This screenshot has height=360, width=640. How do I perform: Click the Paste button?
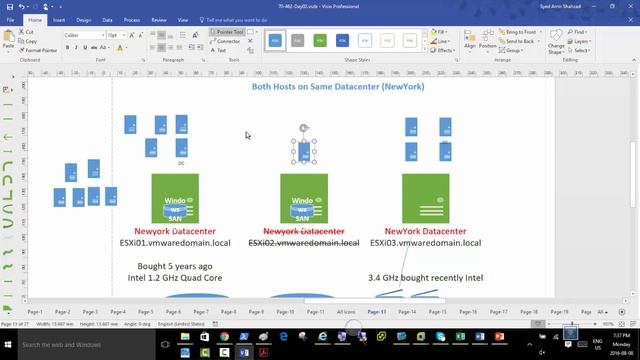pyautogui.click(x=9, y=41)
